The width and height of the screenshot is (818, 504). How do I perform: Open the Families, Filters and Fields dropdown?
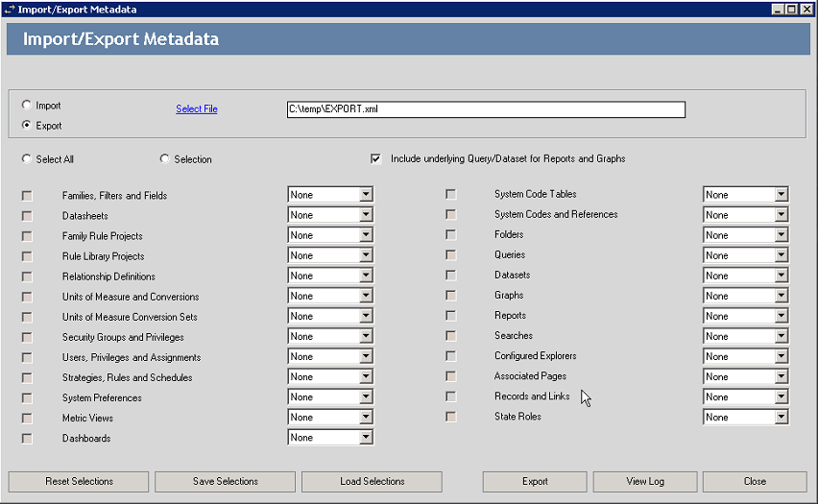coord(330,195)
